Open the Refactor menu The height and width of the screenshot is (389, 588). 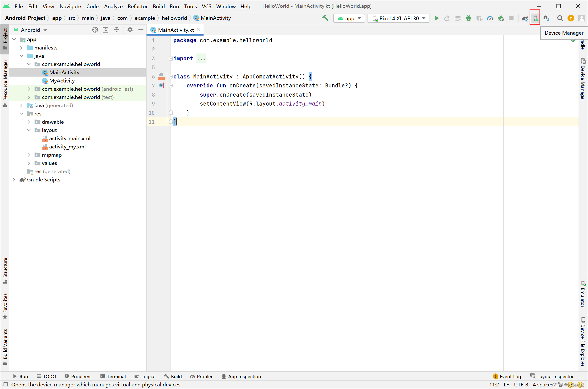pos(137,6)
